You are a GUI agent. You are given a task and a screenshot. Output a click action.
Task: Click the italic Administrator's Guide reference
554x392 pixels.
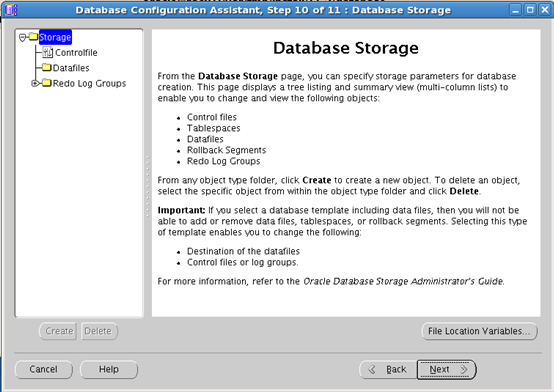click(x=403, y=281)
